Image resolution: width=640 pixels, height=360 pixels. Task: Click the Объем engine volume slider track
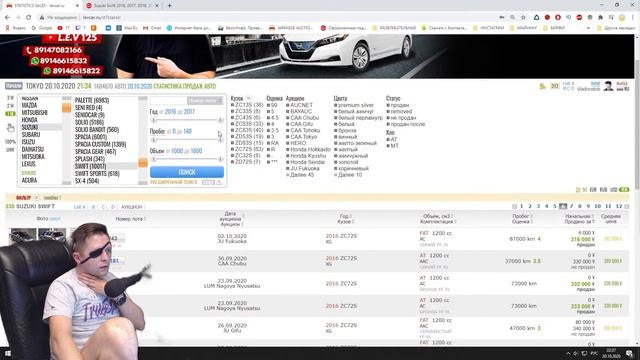(x=187, y=159)
